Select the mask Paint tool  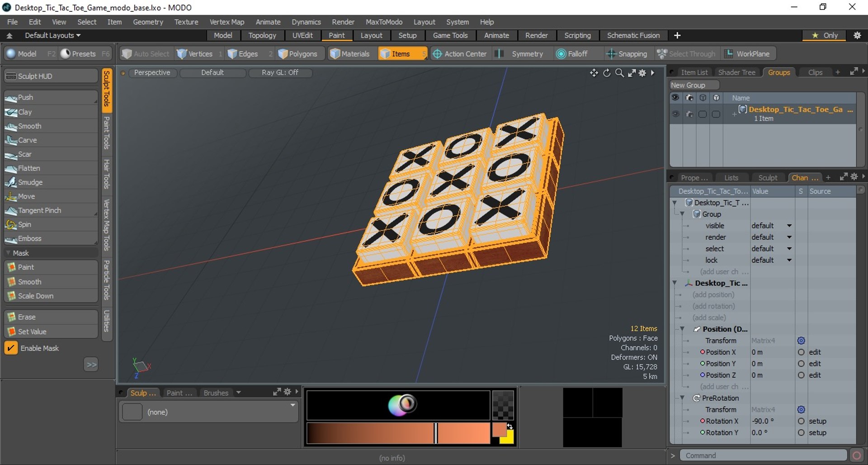click(x=51, y=267)
